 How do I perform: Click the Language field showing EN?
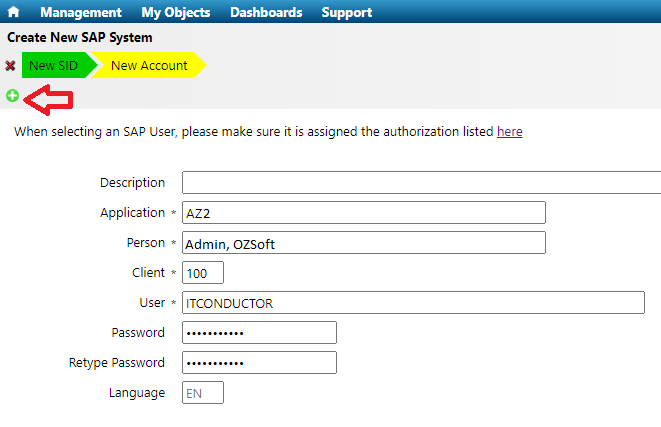click(x=203, y=393)
